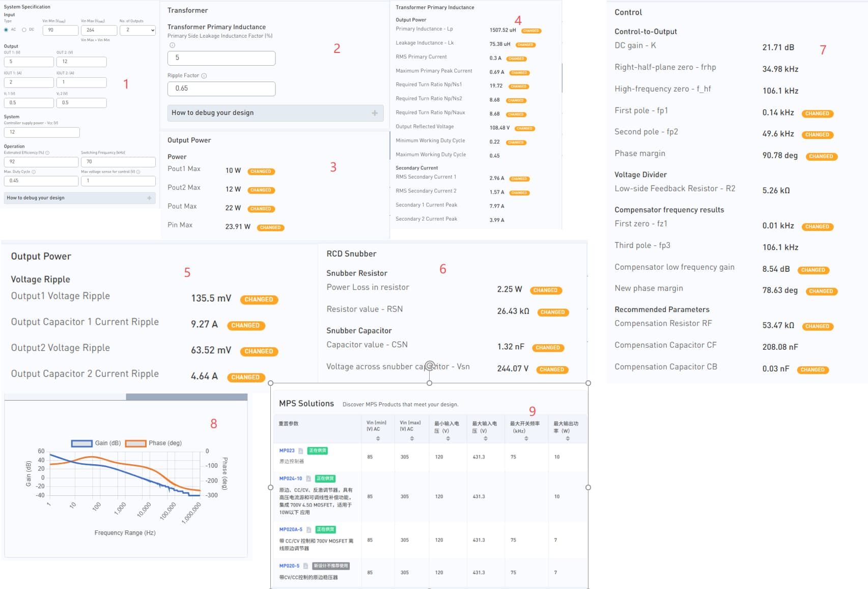868x589 pixels.
Task: Open the MP024-10 datasheet document icon
Action: 309,479
